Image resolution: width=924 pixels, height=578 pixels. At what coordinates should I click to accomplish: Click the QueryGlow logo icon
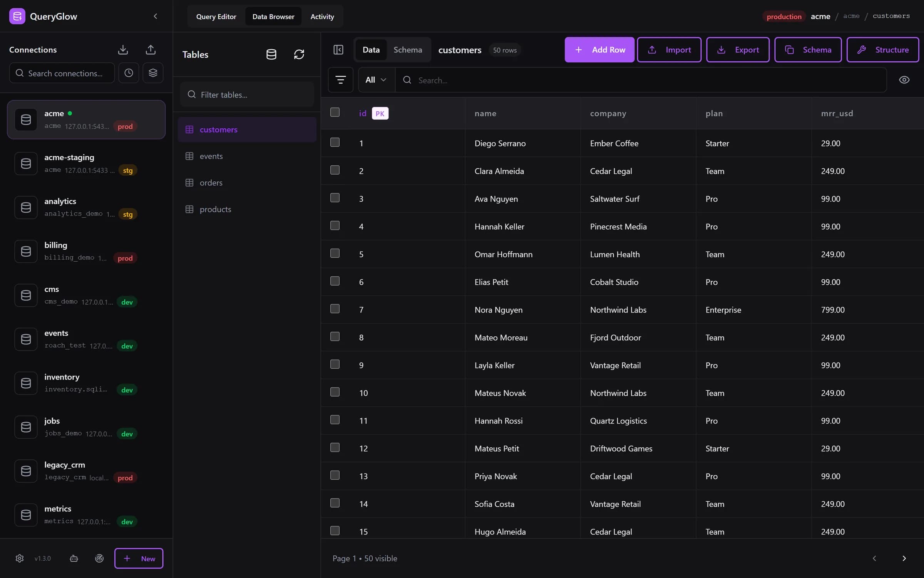coord(17,16)
